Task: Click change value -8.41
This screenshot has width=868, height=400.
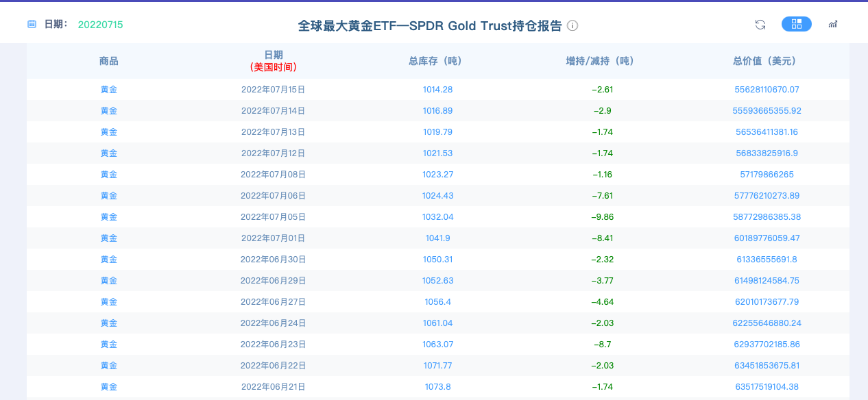Action: [x=603, y=238]
